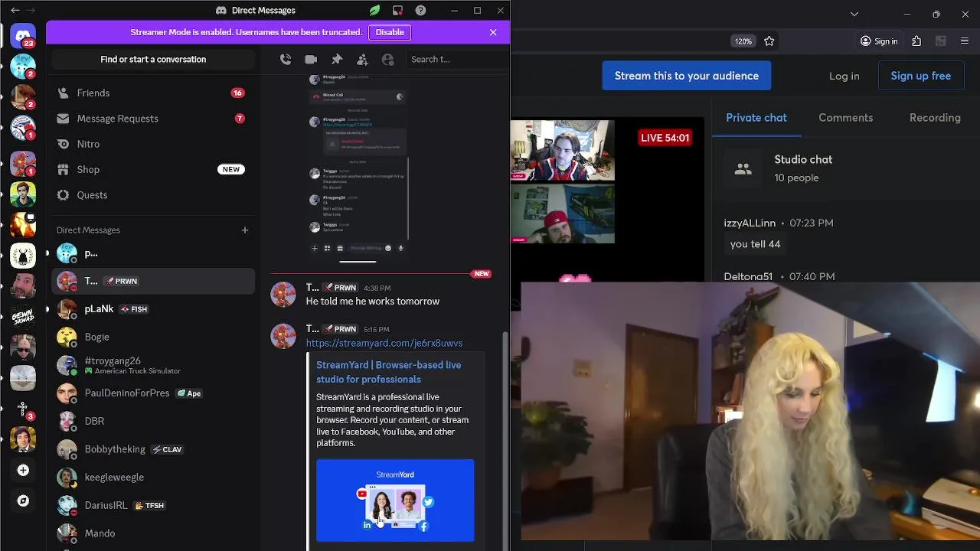Start voice call in DM header

pyautogui.click(x=286, y=59)
